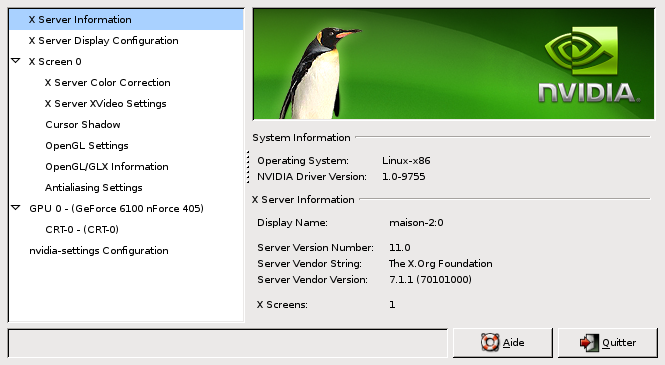This screenshot has height=365, width=665.
Task: Open X Server Color Correction
Action: click(x=108, y=83)
